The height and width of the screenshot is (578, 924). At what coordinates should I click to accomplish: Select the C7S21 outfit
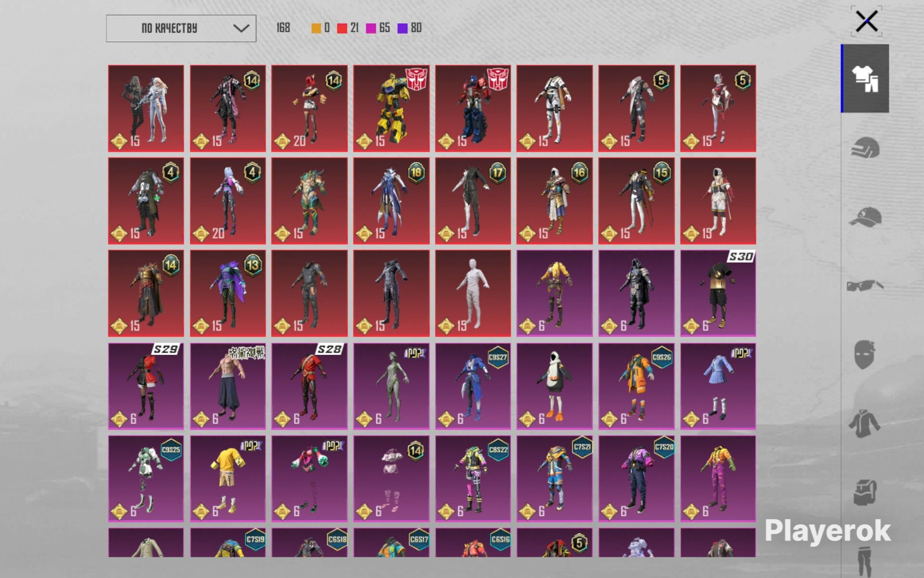pyautogui.click(x=554, y=479)
